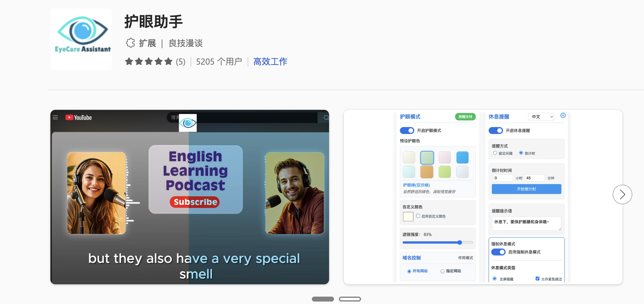The height and width of the screenshot is (304, 644).
Task: Click the next arrow to see more screenshots
Action: 622,194
